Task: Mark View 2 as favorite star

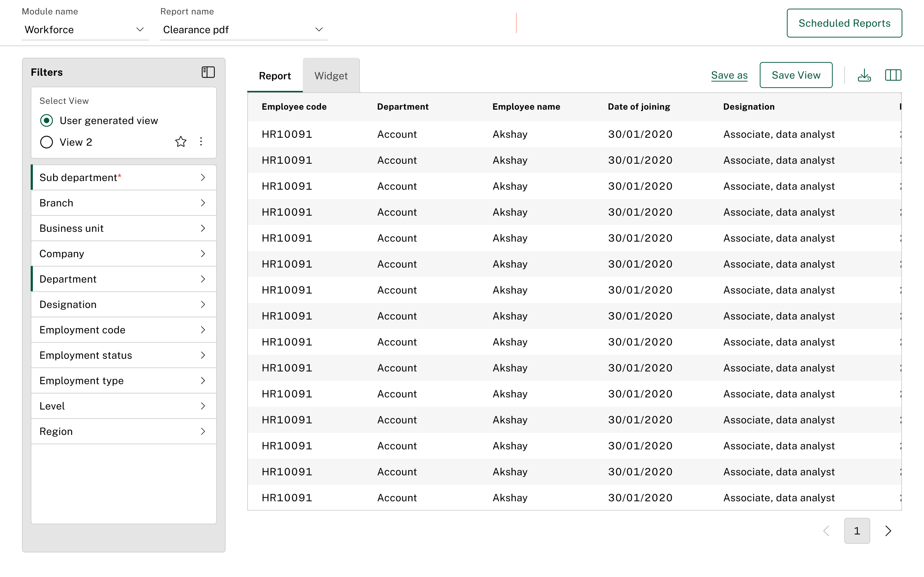Action: pyautogui.click(x=180, y=142)
